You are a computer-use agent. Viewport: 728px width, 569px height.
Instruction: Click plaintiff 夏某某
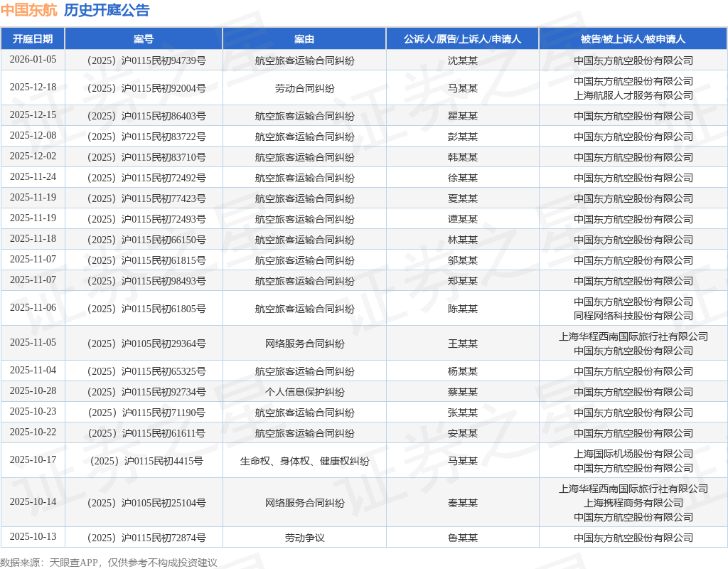pos(462,198)
